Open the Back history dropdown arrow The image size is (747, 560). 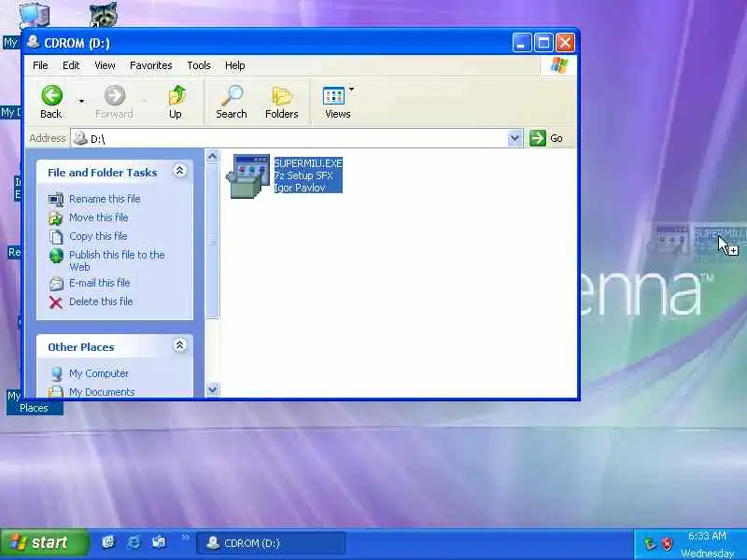click(81, 101)
